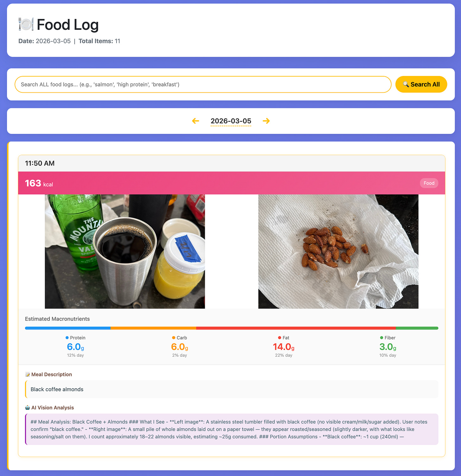Click the orange carb segment of macro bar

click(x=153, y=328)
